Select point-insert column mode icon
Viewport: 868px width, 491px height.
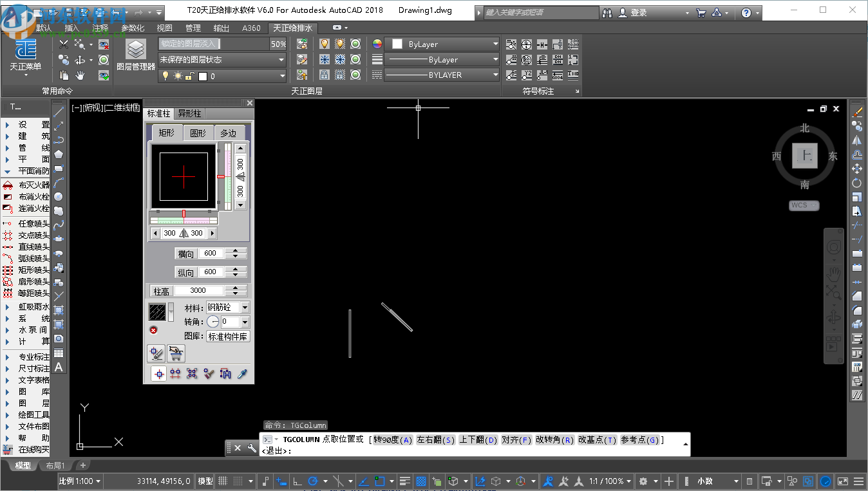coord(159,373)
